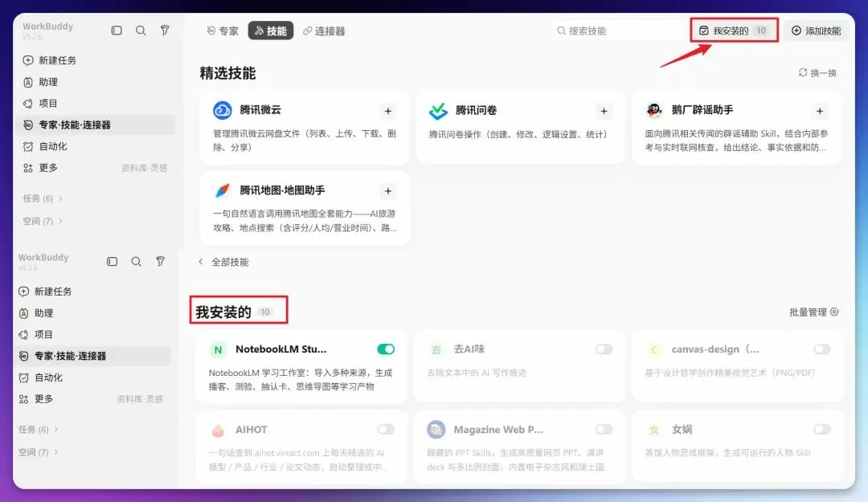Add the 腾讯微云 skill with its plus icon
This screenshot has width=868, height=502.
click(x=388, y=112)
